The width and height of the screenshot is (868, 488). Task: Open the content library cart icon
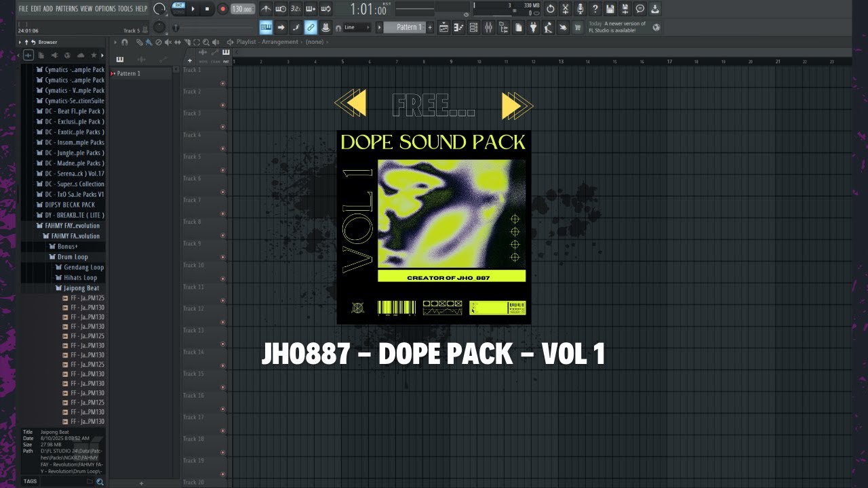pos(578,28)
